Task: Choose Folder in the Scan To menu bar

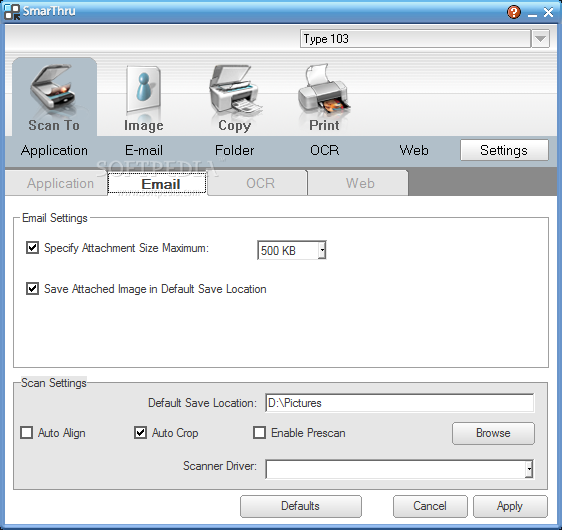Action: coord(234,150)
